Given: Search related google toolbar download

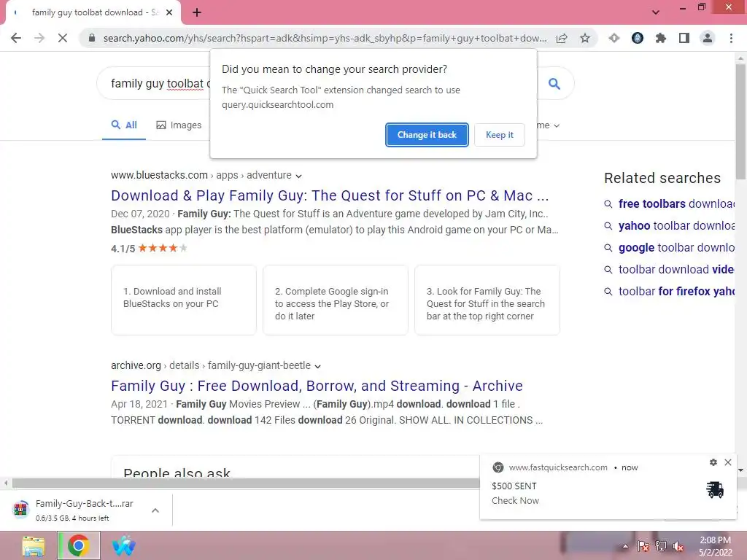Looking at the screenshot, I should pos(676,248).
